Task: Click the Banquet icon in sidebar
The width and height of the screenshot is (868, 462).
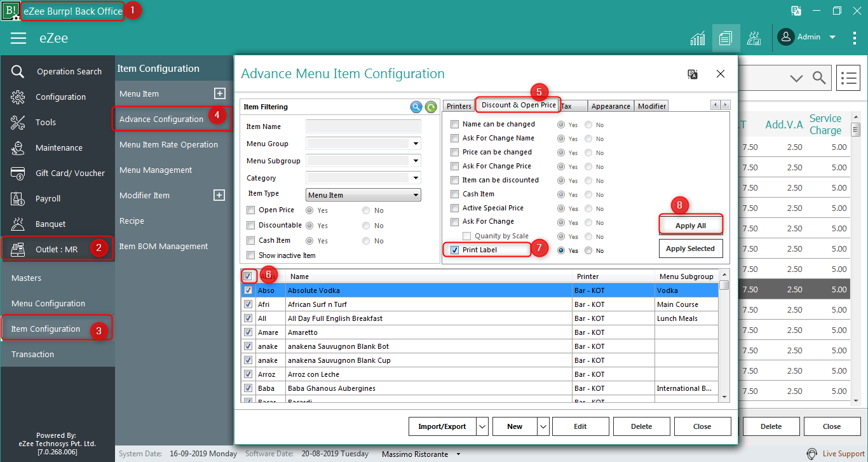Action: tap(18, 224)
